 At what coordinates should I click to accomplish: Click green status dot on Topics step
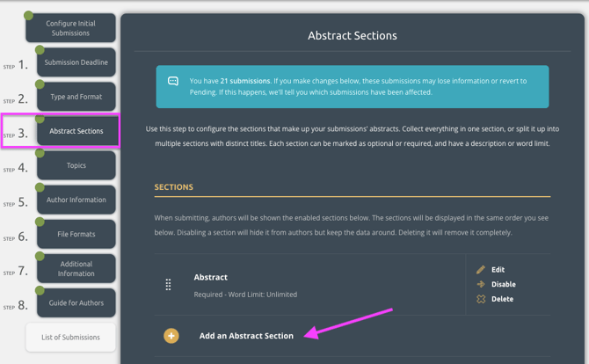40,153
